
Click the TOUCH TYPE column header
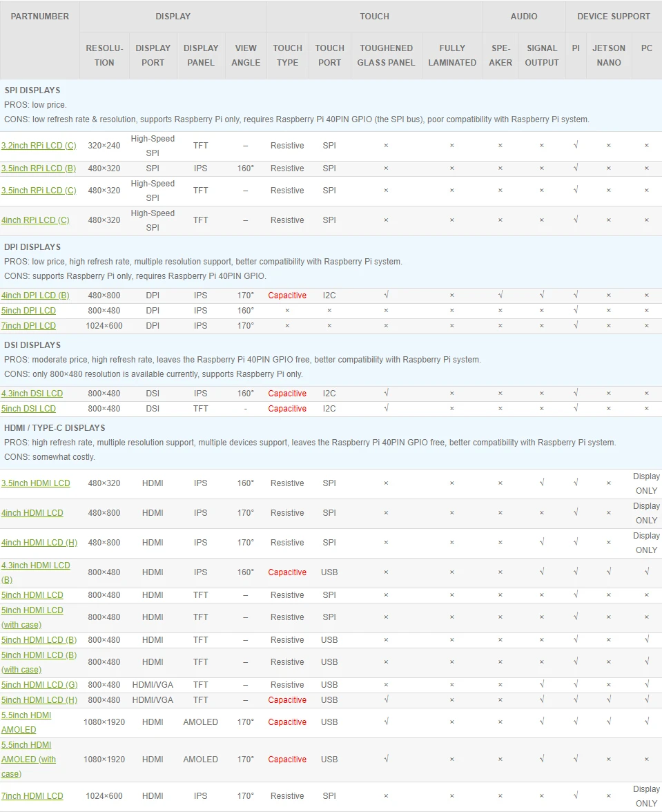(x=287, y=55)
